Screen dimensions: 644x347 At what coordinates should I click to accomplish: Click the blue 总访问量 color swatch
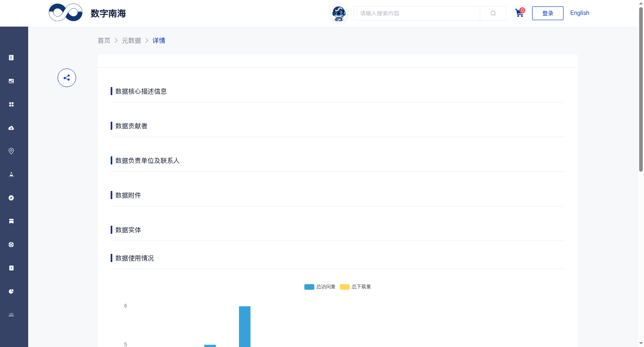click(309, 287)
